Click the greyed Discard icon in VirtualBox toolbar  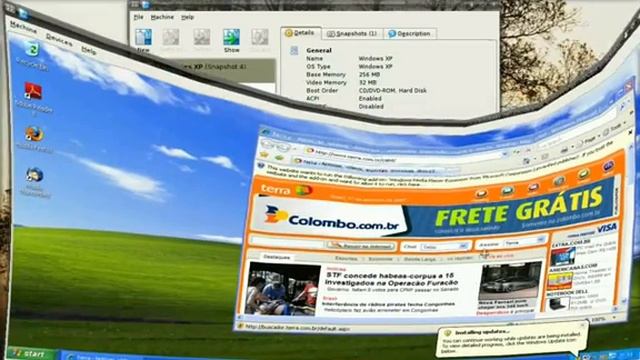260,38
